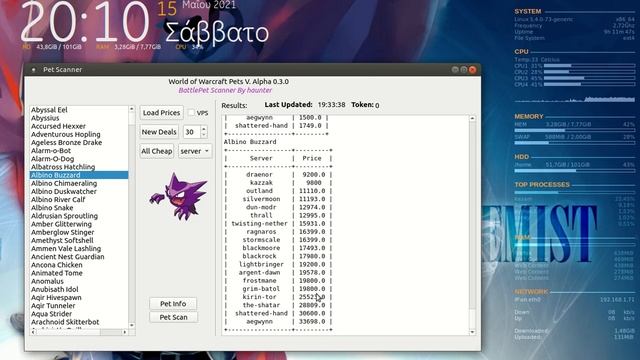Select Amber Glitterwing pet
Screen dimensions: 640x360
coord(79,224)
